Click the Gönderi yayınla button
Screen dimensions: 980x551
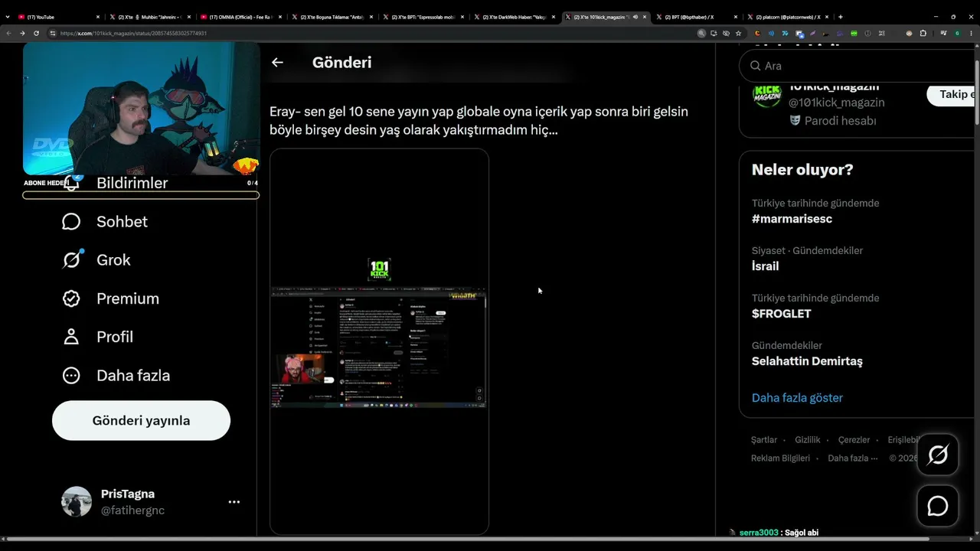point(141,420)
